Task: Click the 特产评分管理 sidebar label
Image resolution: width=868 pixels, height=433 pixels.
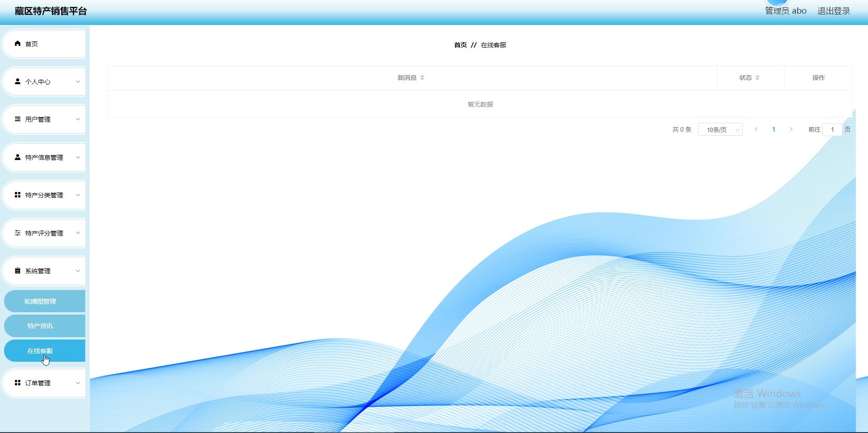Action: (44, 233)
